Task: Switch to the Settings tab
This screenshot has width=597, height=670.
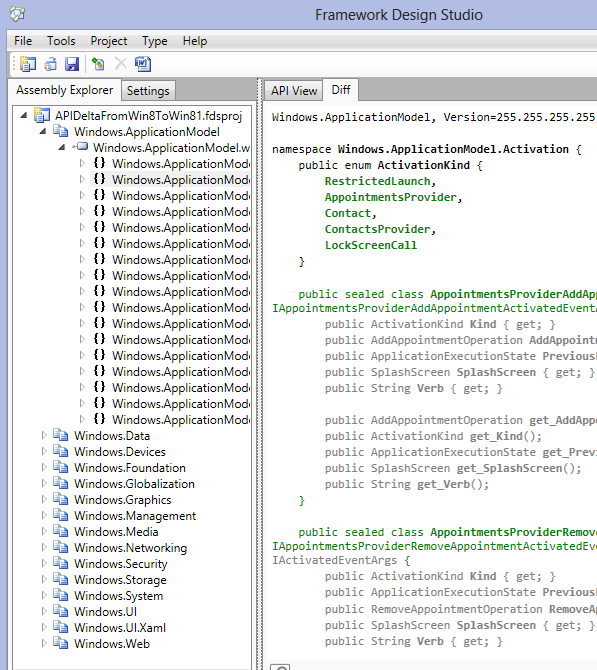Action: (x=148, y=91)
